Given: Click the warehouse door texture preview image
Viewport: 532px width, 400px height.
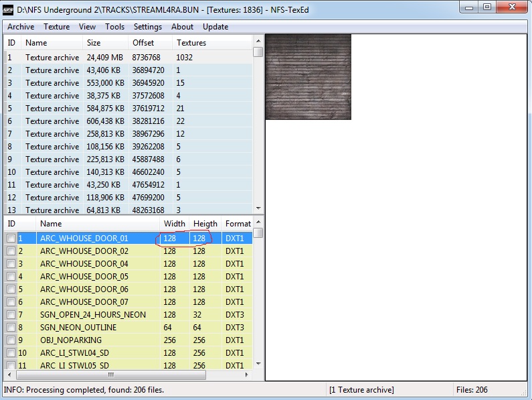Looking at the screenshot, I should 308,77.
